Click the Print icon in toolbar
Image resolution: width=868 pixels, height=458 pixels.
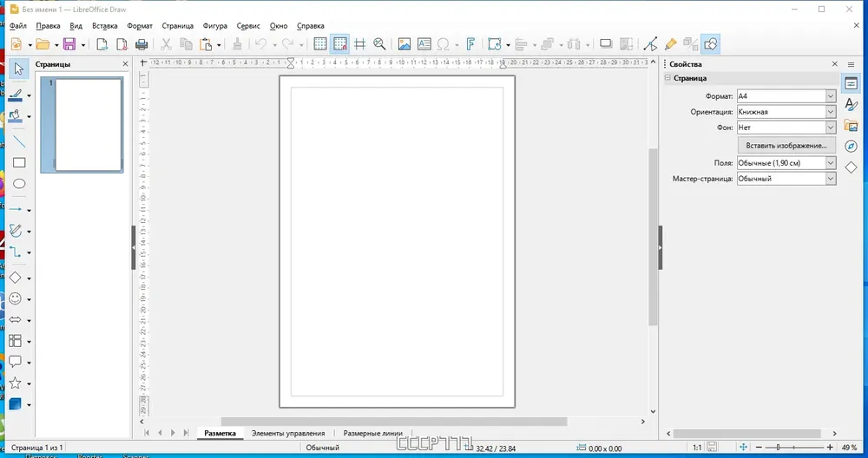click(x=141, y=44)
